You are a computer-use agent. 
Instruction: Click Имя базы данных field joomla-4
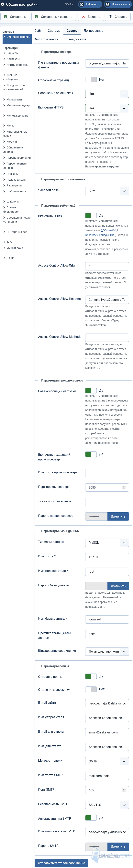pyautogui.click(x=107, y=619)
